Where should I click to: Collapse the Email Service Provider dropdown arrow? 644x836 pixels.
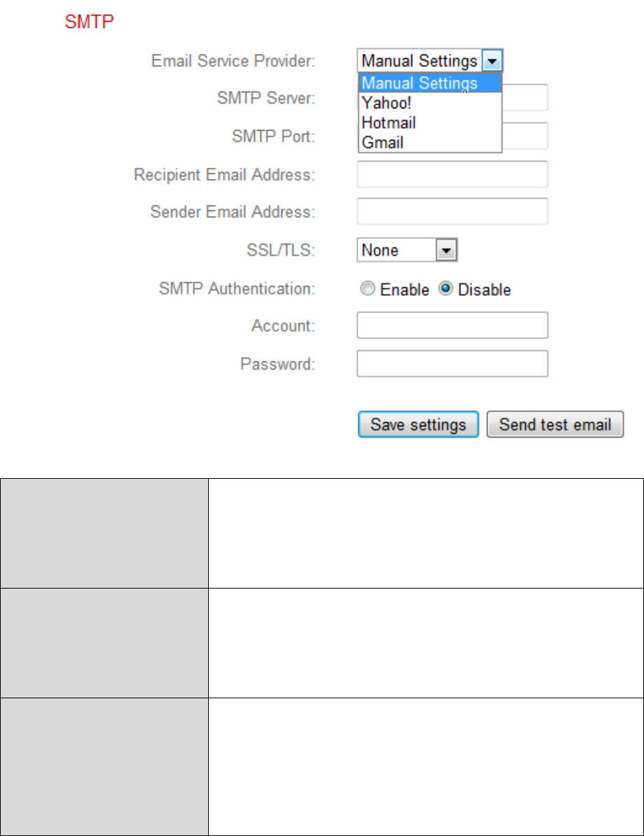[x=492, y=61]
